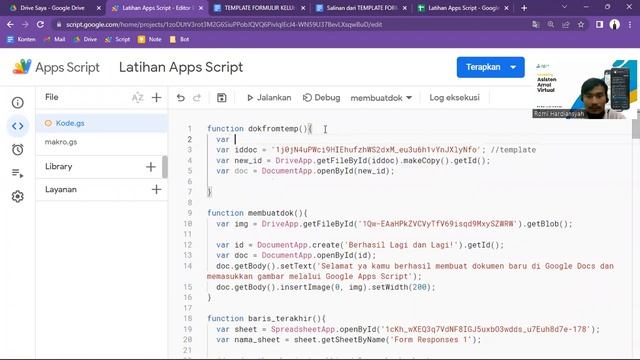Click the code editor vertical scrollbar
The width and height of the screenshot is (640, 360).
click(x=636, y=129)
